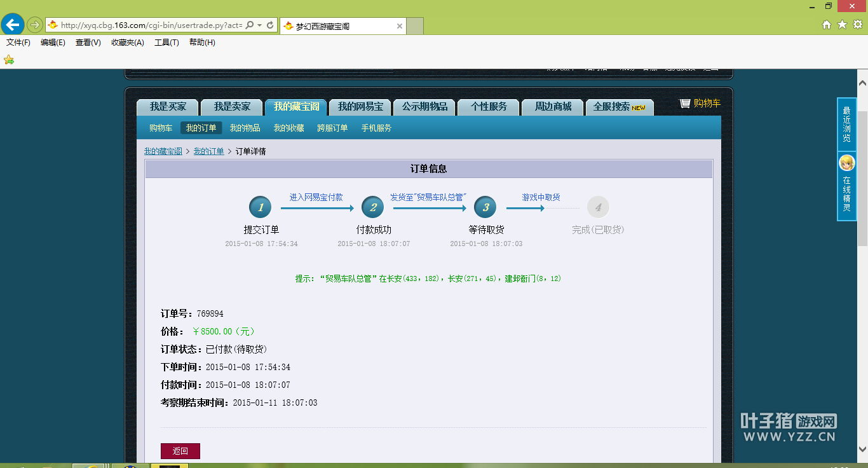Open the 文件(F) menu

[x=18, y=43]
